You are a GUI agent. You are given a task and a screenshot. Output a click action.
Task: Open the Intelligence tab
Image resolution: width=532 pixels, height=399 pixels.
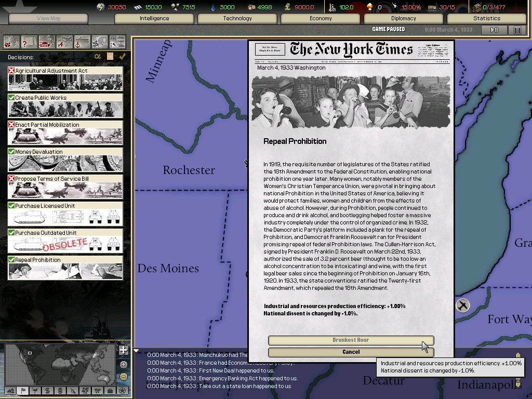pyautogui.click(x=154, y=18)
